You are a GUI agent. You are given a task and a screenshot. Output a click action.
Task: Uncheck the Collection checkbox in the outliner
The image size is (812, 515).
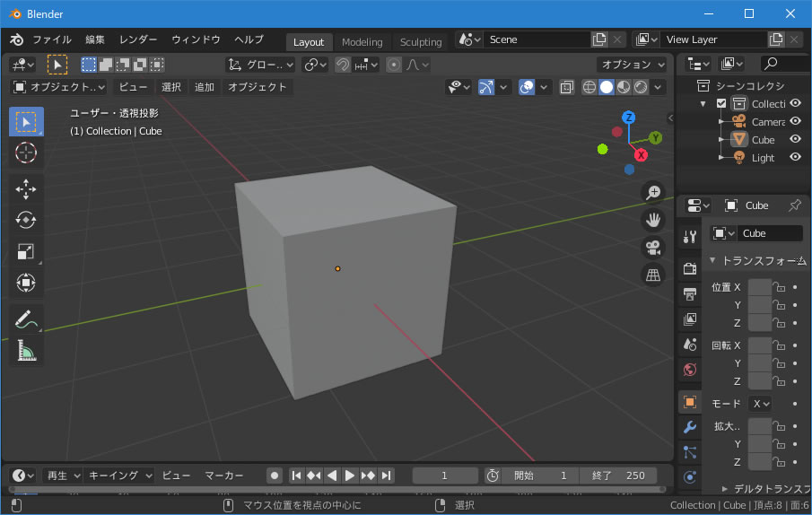[x=721, y=104]
